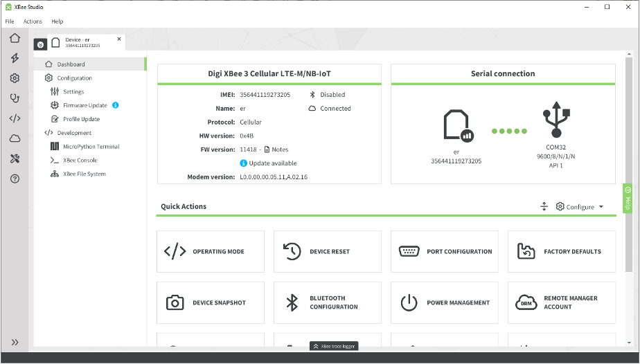This screenshot has height=364, width=640.
Task: Open the Actions menu
Action: click(x=33, y=21)
